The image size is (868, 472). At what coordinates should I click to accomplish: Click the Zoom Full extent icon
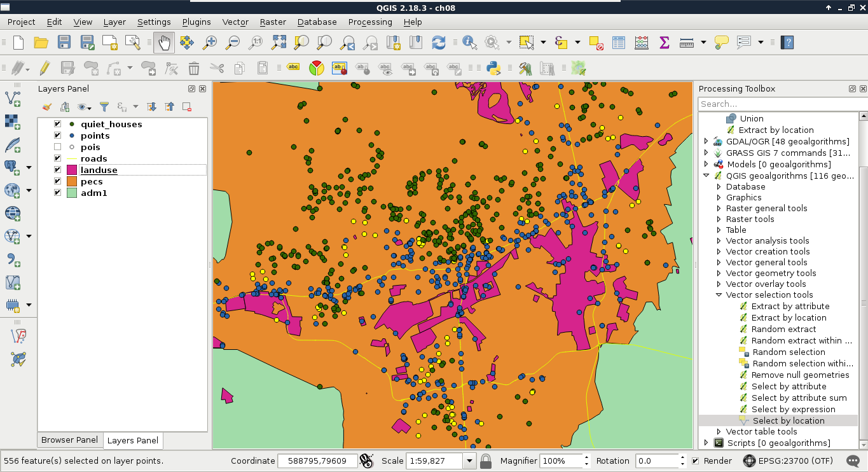pyautogui.click(x=279, y=43)
